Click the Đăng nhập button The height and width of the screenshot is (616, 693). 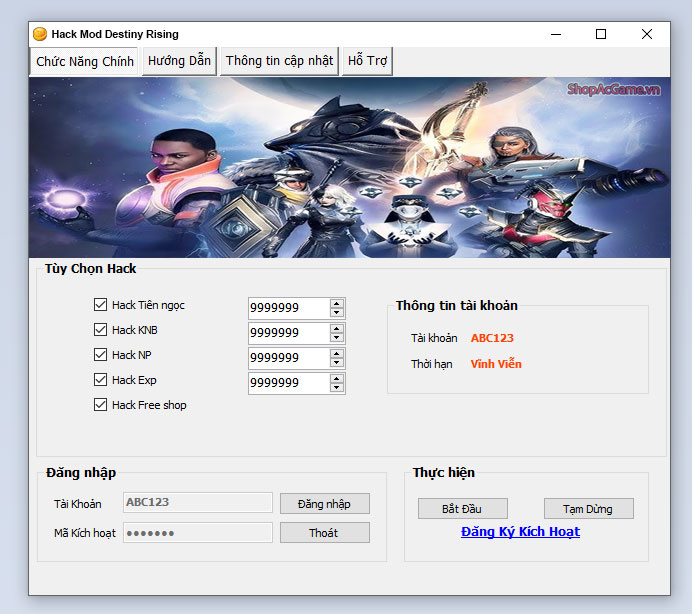(325, 504)
